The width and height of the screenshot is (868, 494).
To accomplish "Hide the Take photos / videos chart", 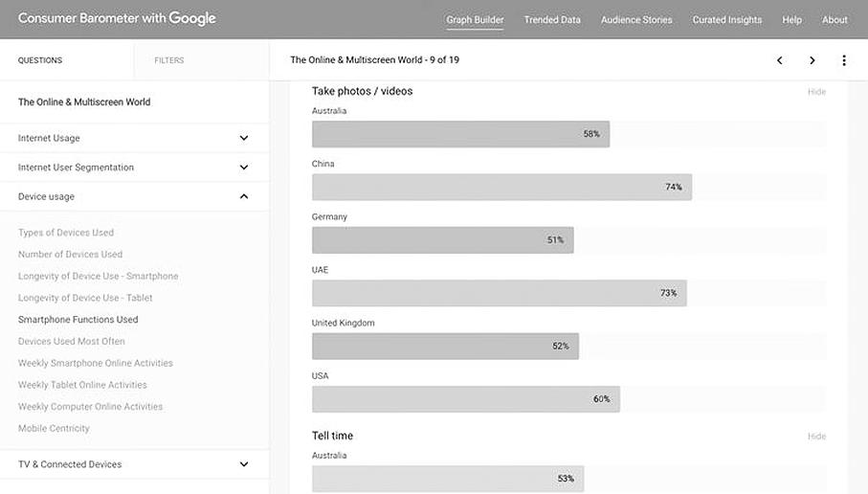I will coord(816,92).
